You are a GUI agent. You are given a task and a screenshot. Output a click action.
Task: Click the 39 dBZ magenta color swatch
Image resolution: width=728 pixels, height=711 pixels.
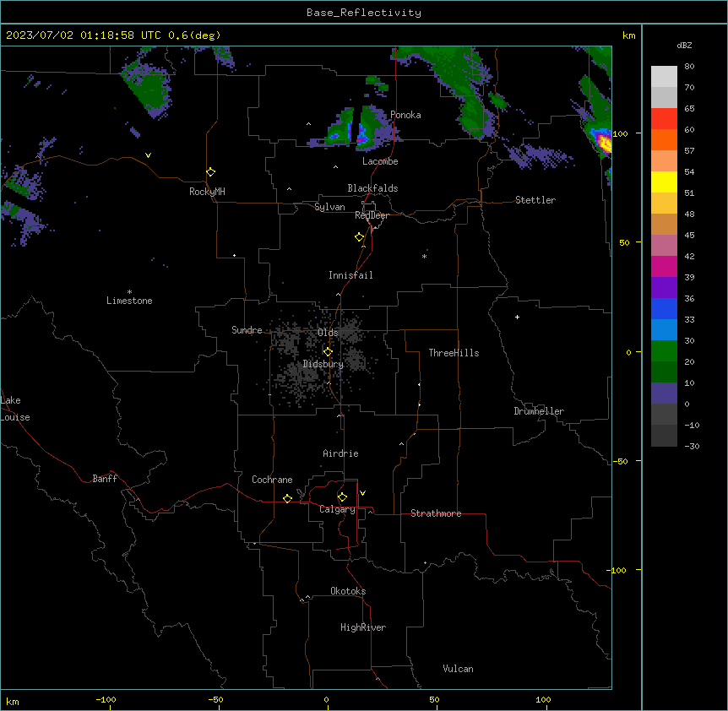664,266
